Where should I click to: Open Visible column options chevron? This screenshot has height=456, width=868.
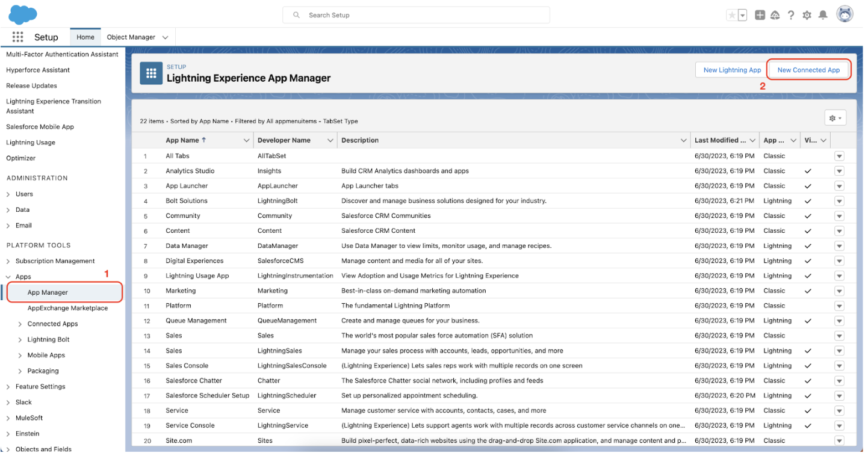823,140
